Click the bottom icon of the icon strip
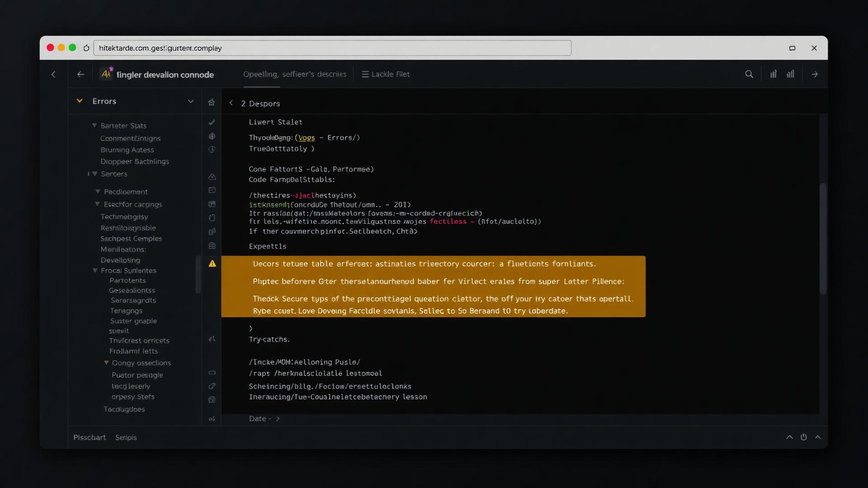 tap(212, 419)
